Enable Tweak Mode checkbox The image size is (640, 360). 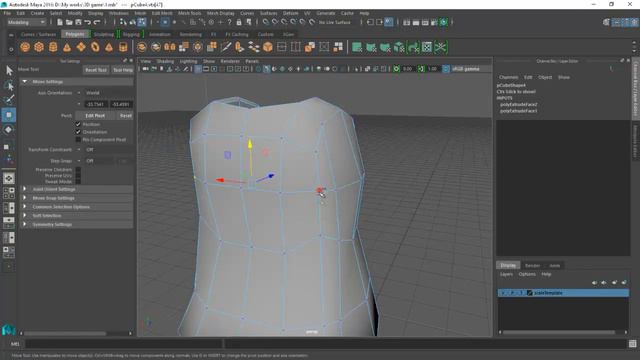point(78,182)
